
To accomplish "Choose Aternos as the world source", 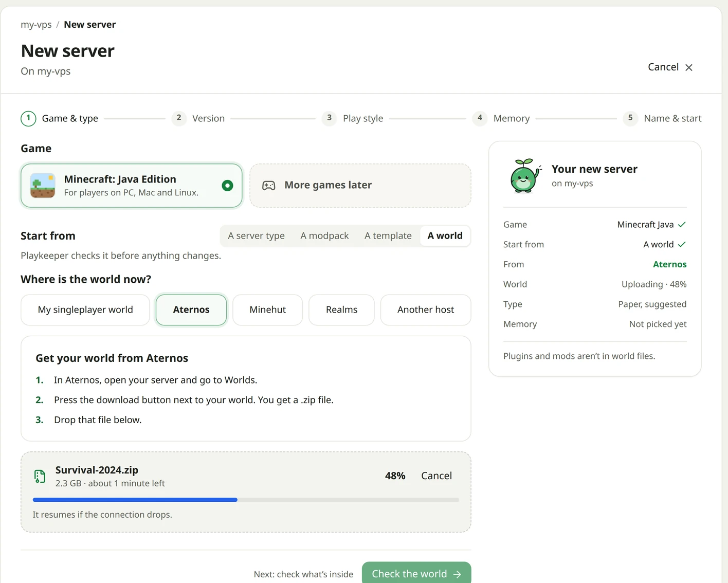I will pos(191,310).
